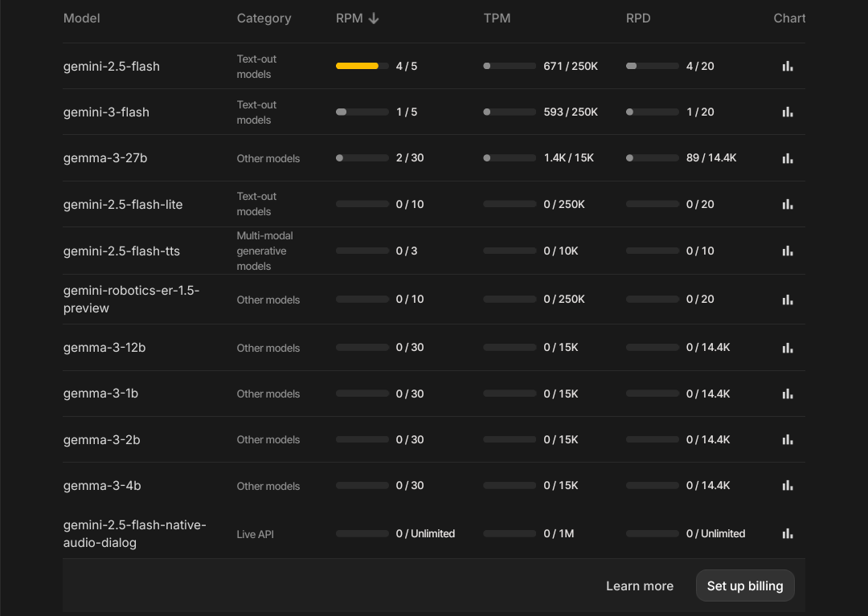Click Multi-modal generative models category text
868x616 pixels.
[x=264, y=251]
